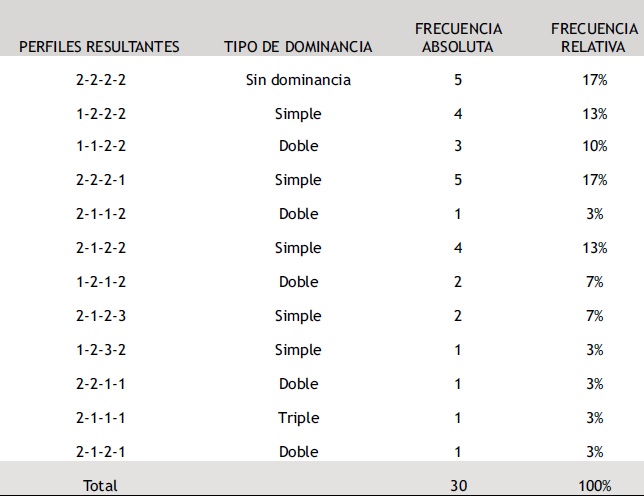
Task: Click the FRECUENCIA RELATIVA column header
Action: [x=594, y=38]
